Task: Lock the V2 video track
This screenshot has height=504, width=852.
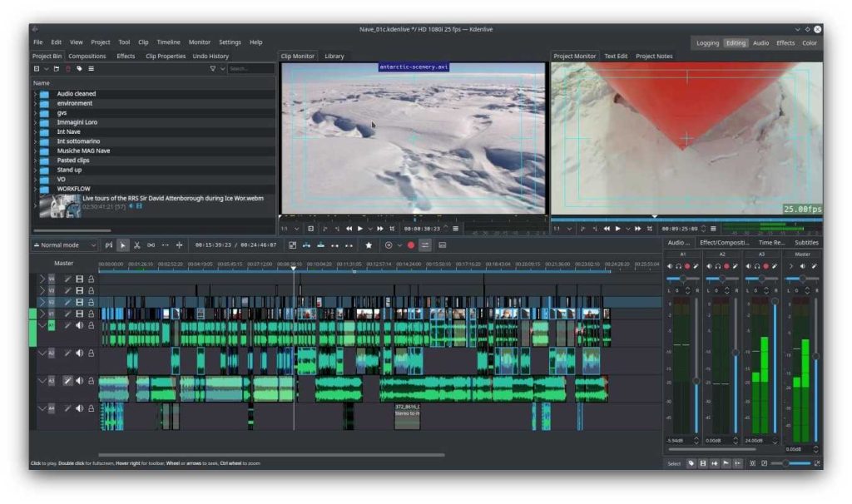Action: point(90,303)
